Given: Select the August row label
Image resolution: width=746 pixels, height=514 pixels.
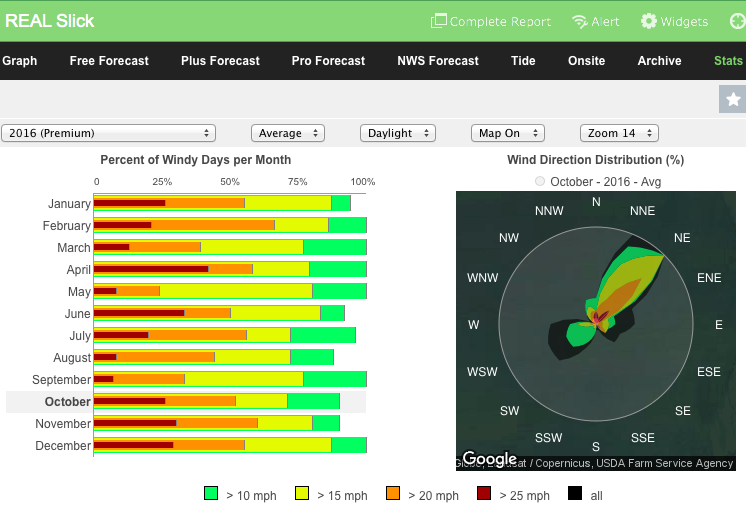Looking at the screenshot, I should pyautogui.click(x=72, y=357).
